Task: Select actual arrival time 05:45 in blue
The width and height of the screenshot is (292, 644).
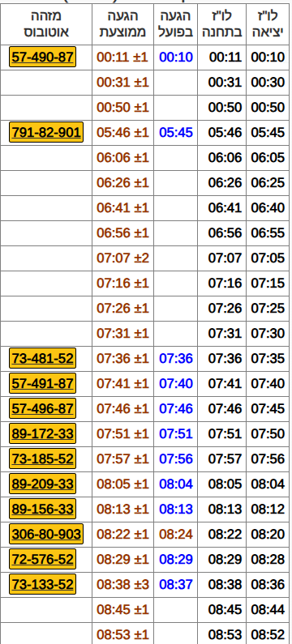Action: pos(176,133)
